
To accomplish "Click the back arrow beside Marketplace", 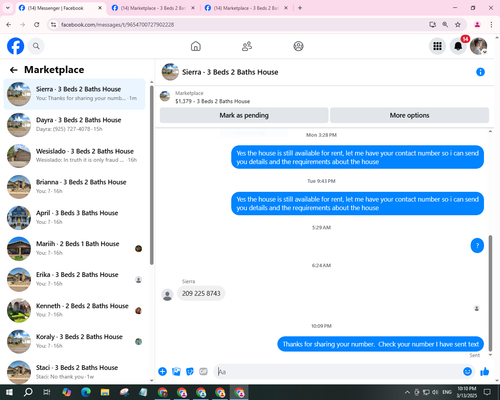I will click(14, 70).
